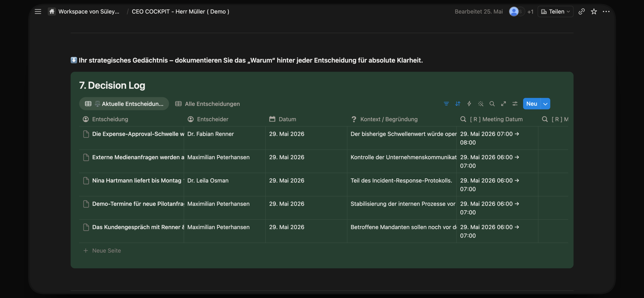644x298 pixels.
Task: Open automations via lightning bolt icon
Action: click(469, 104)
